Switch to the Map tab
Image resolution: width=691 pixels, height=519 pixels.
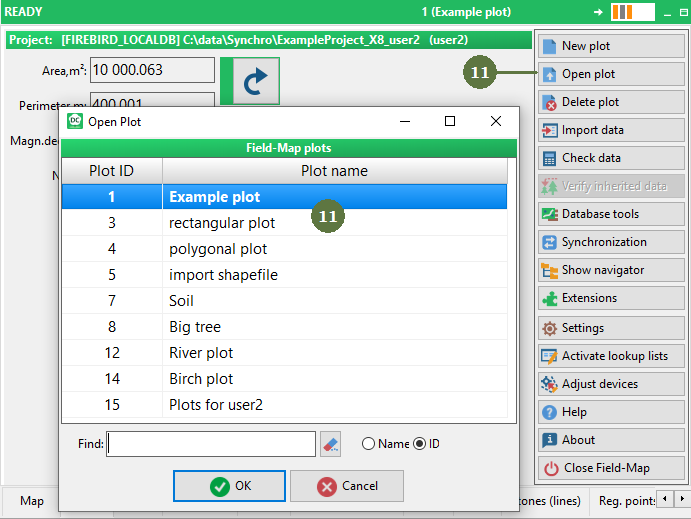pos(32,501)
